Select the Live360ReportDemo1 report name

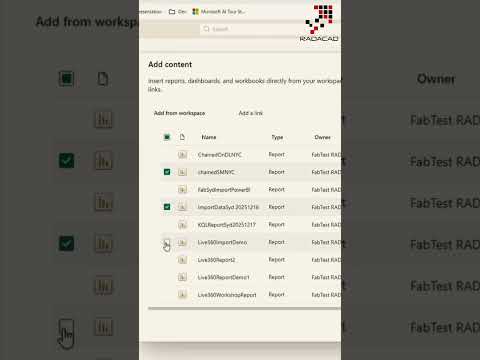tap(223, 277)
